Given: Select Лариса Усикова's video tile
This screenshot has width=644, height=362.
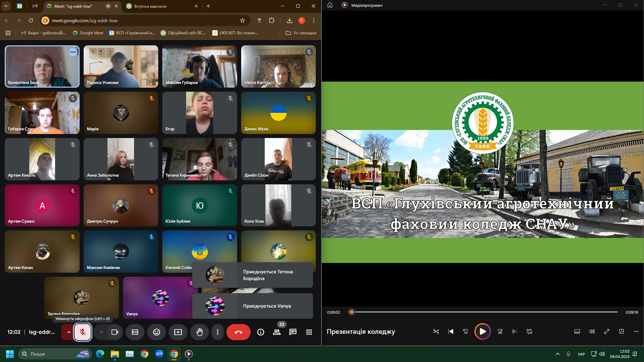Looking at the screenshot, I should (121, 66).
